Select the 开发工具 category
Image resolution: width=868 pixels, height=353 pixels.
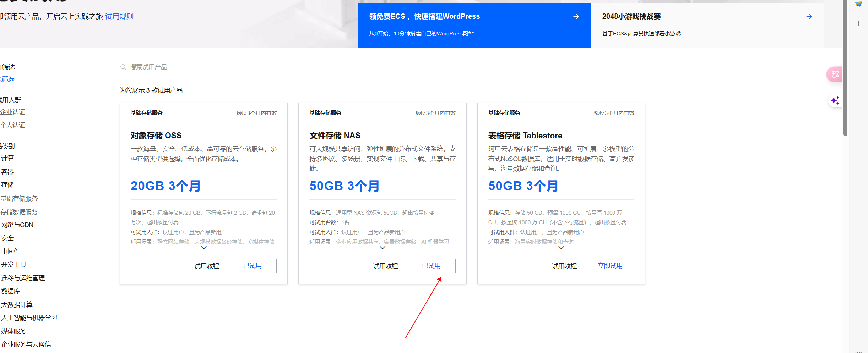(x=13, y=265)
